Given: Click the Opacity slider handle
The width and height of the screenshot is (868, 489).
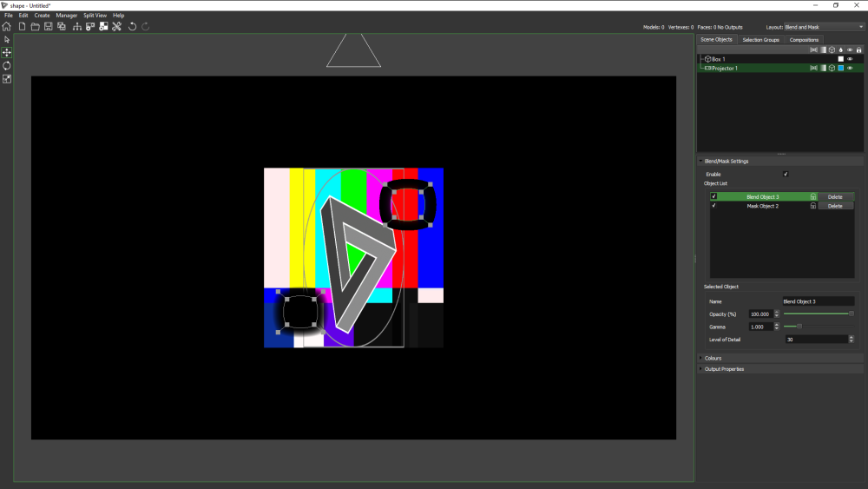Looking at the screenshot, I should [852, 314].
